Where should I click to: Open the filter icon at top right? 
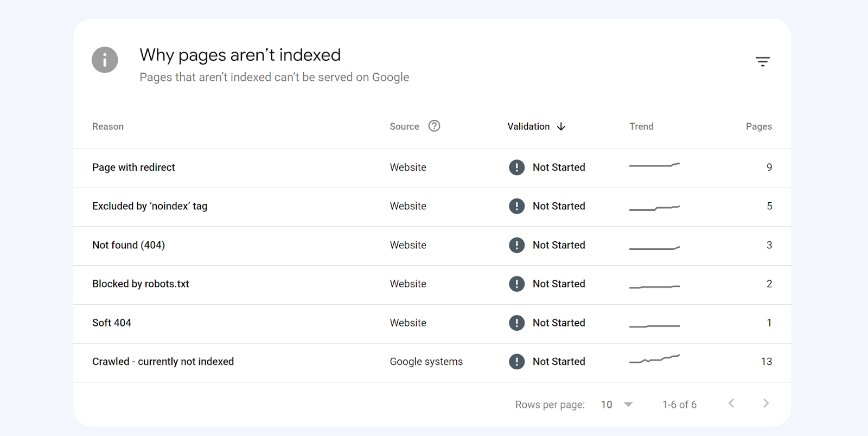click(x=763, y=62)
